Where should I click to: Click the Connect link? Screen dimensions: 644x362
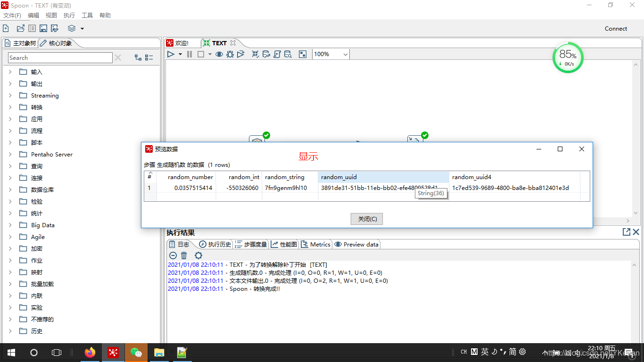(x=616, y=29)
